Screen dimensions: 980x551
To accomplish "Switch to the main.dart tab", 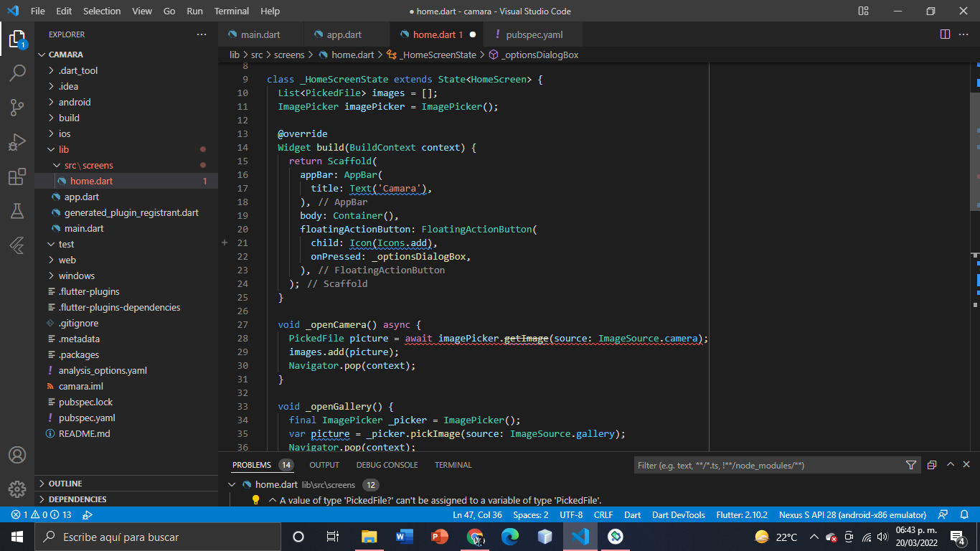I will coord(260,34).
